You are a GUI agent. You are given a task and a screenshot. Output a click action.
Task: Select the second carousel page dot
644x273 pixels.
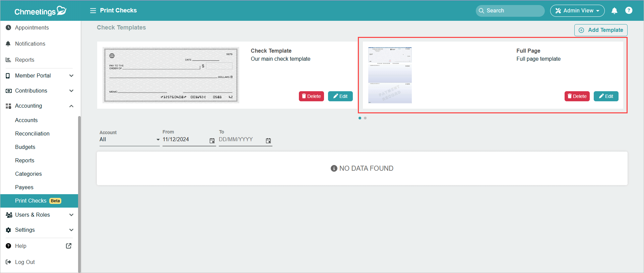coord(365,118)
